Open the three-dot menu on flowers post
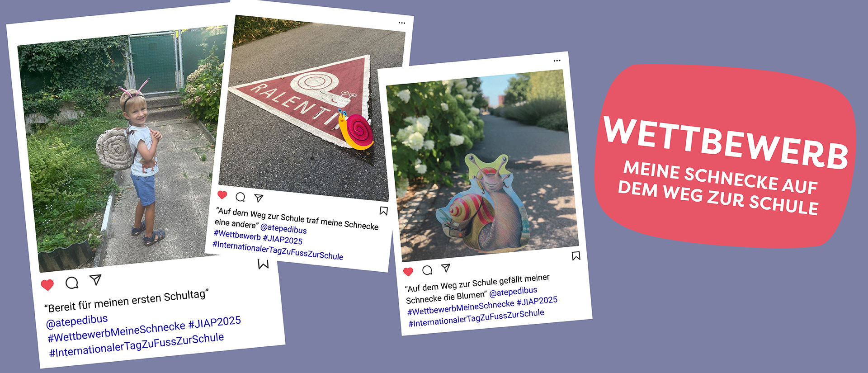The height and width of the screenshot is (373, 868). pos(557,60)
